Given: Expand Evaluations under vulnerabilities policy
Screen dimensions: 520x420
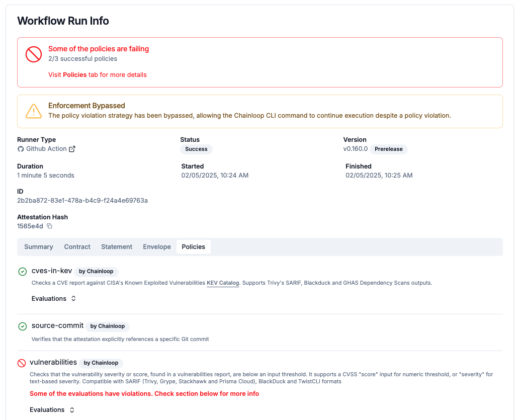Looking at the screenshot, I should coord(52,410).
